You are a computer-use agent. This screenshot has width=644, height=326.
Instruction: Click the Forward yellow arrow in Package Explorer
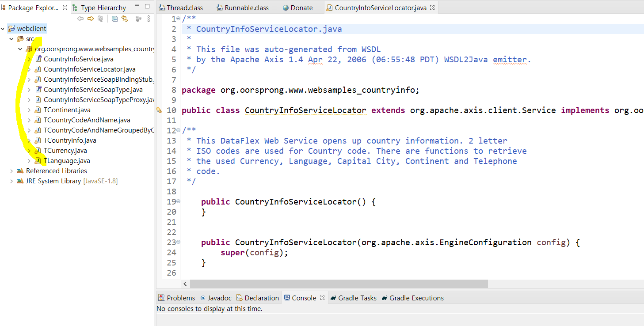click(x=91, y=19)
